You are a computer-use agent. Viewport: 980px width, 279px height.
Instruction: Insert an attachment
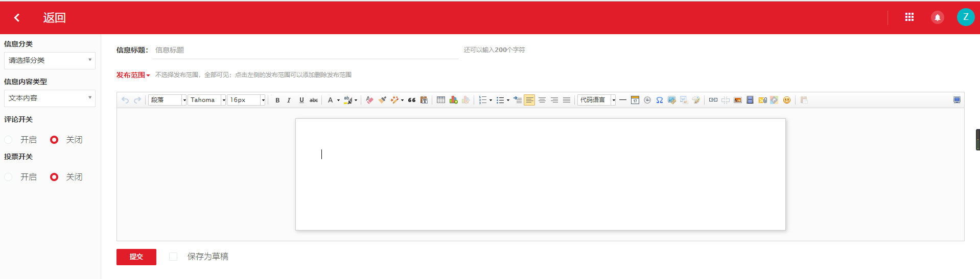pos(762,100)
